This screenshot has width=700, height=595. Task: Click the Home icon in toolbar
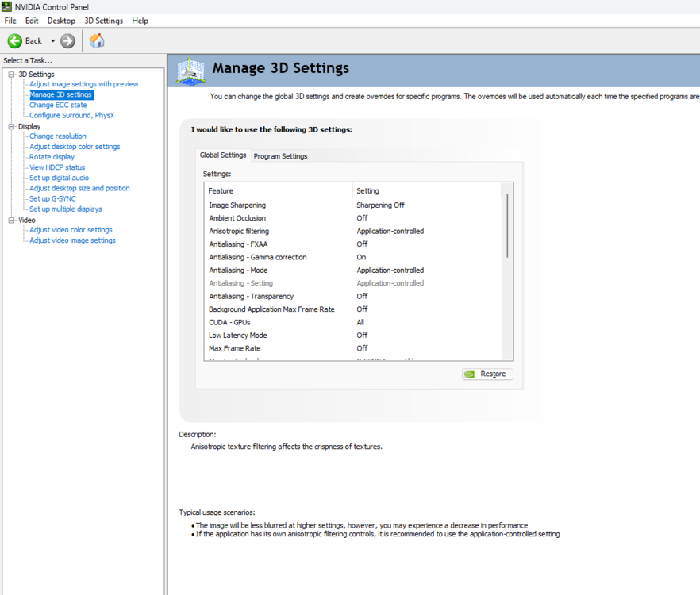(97, 40)
